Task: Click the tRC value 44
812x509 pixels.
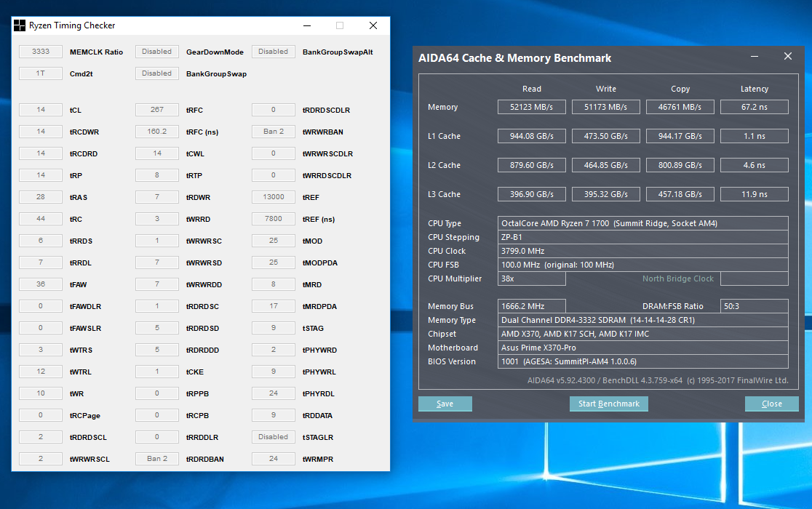Action: tap(41, 219)
